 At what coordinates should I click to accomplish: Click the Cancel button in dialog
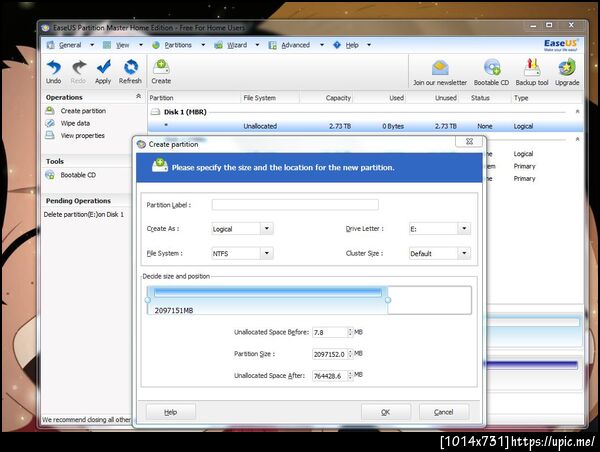click(x=443, y=412)
